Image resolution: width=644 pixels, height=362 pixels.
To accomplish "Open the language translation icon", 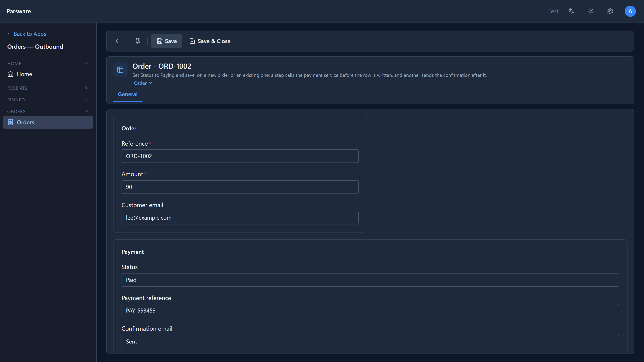I will click(x=572, y=11).
